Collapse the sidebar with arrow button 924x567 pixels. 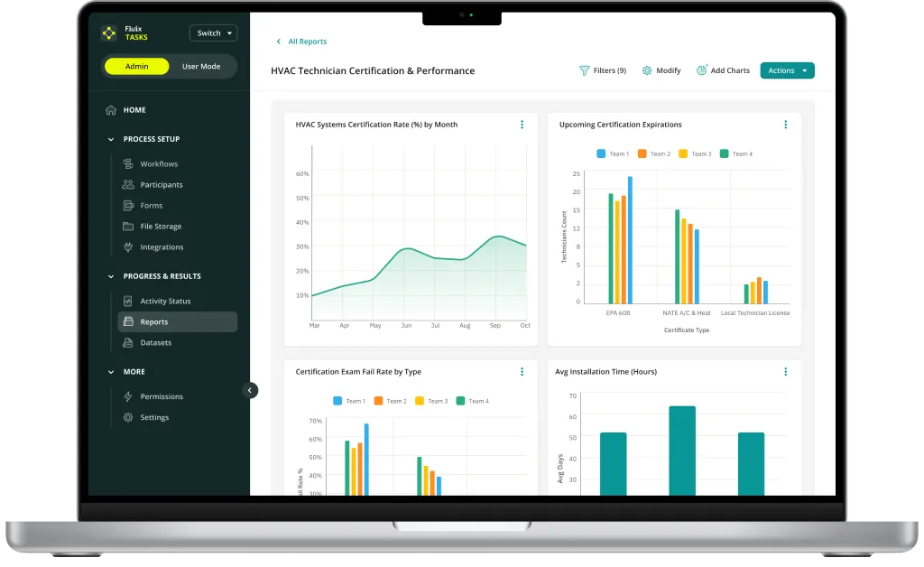click(250, 390)
